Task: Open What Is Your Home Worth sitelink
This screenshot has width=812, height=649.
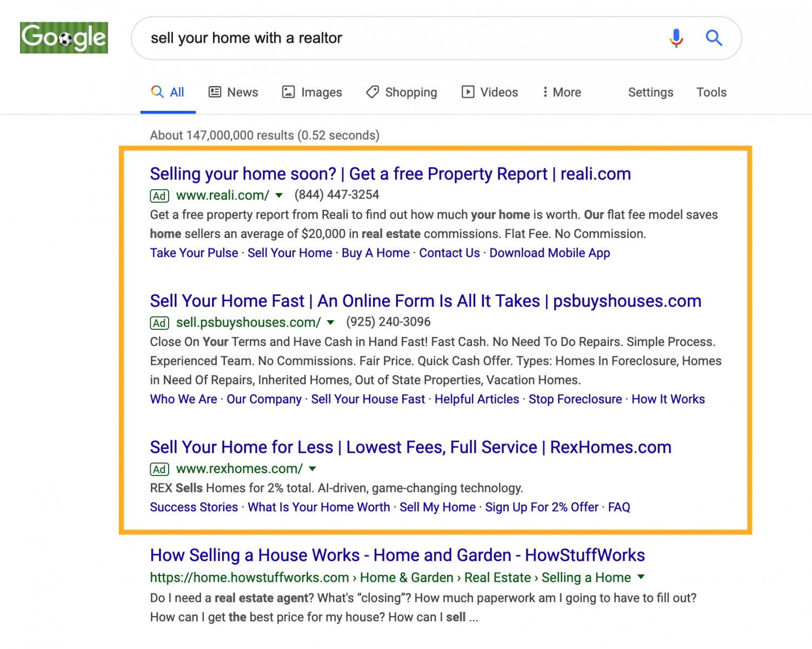Action: (x=318, y=507)
